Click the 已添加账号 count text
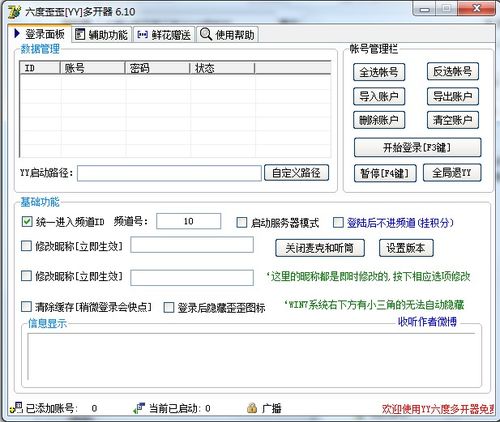 point(94,408)
